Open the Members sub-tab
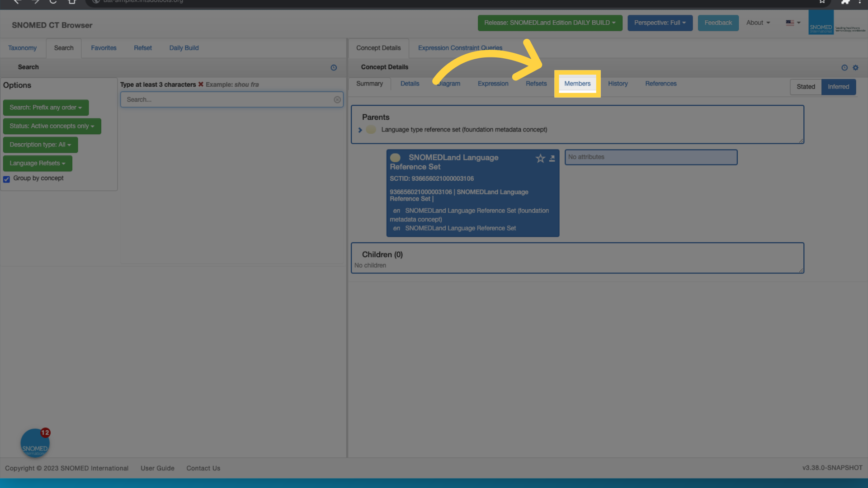Screen dimensions: 868x488 coord(577,84)
